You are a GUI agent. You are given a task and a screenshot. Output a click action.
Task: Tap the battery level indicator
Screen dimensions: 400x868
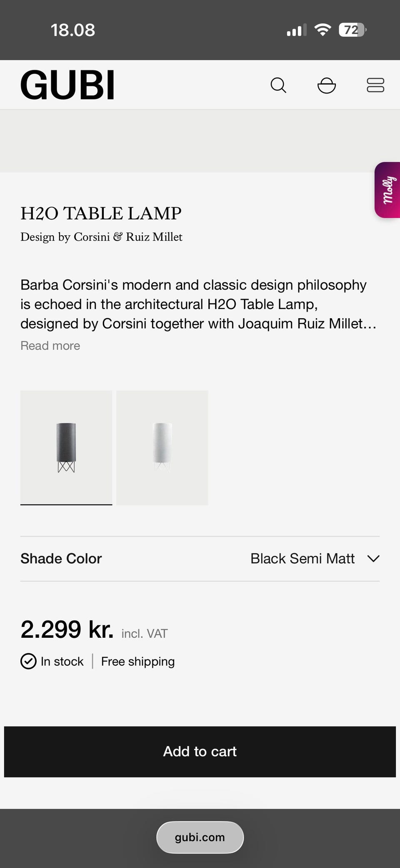tap(352, 30)
